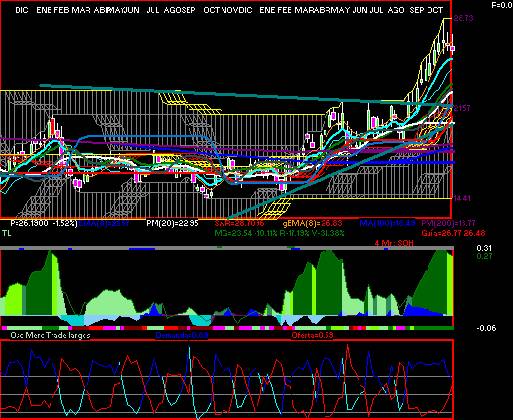513x420 pixels.
Task: Click the 0.31 oscillator scale value
Action: [x=484, y=248]
